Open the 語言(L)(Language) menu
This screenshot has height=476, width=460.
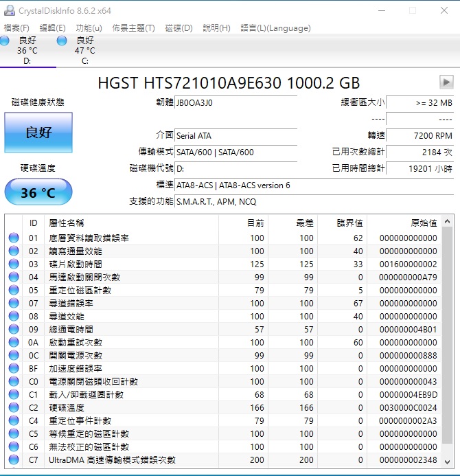tap(275, 28)
